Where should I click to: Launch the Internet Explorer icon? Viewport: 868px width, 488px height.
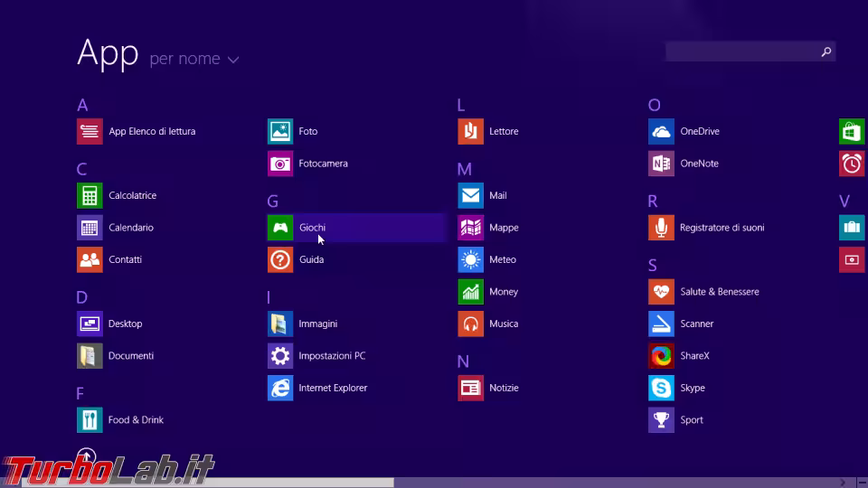(280, 388)
